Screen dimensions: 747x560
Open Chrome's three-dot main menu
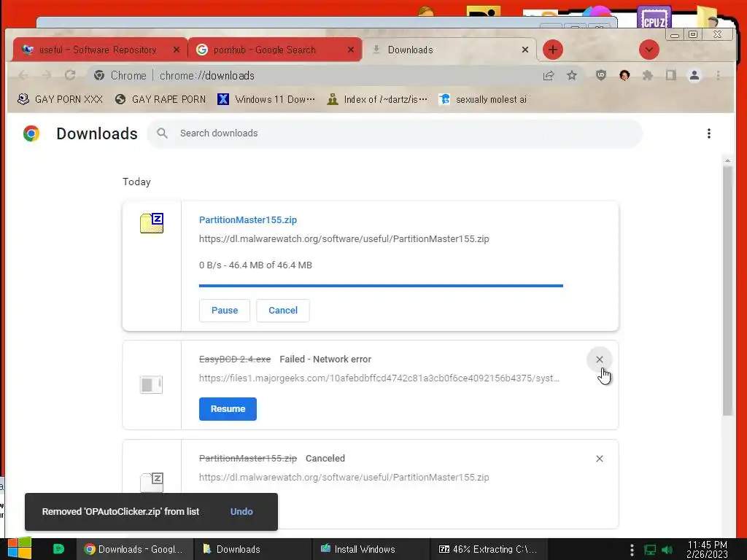[x=718, y=75]
